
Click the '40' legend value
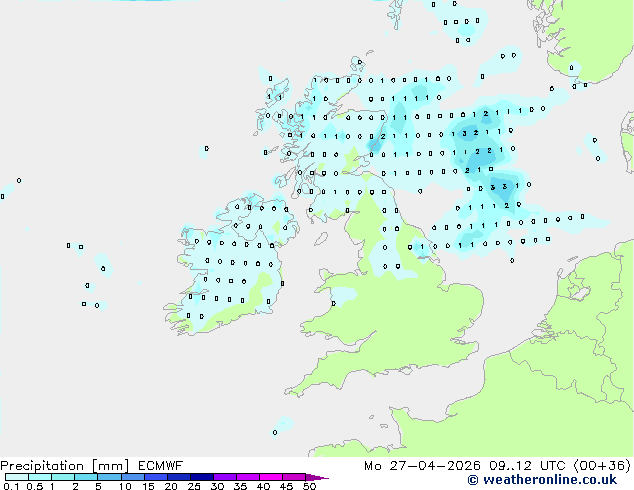pos(263,486)
